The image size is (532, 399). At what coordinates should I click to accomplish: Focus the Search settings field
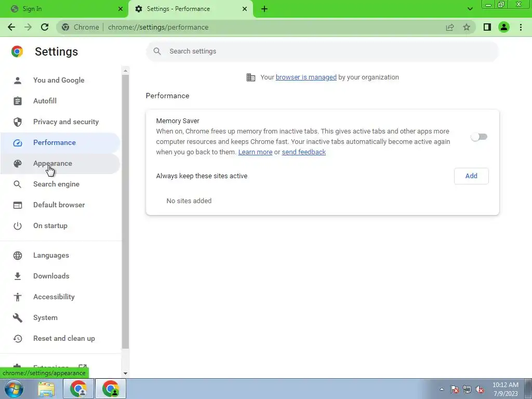tap(322, 51)
